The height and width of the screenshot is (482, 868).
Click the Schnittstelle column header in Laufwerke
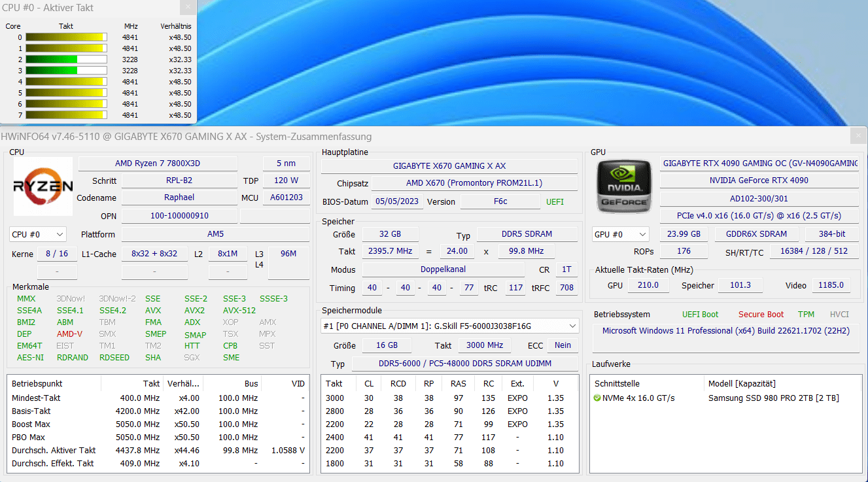click(x=617, y=384)
